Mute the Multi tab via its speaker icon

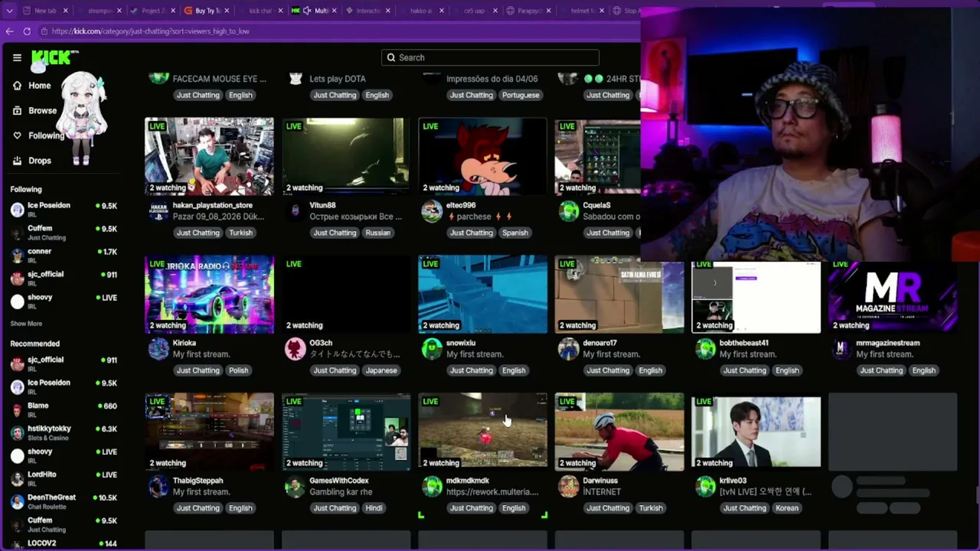(x=307, y=11)
